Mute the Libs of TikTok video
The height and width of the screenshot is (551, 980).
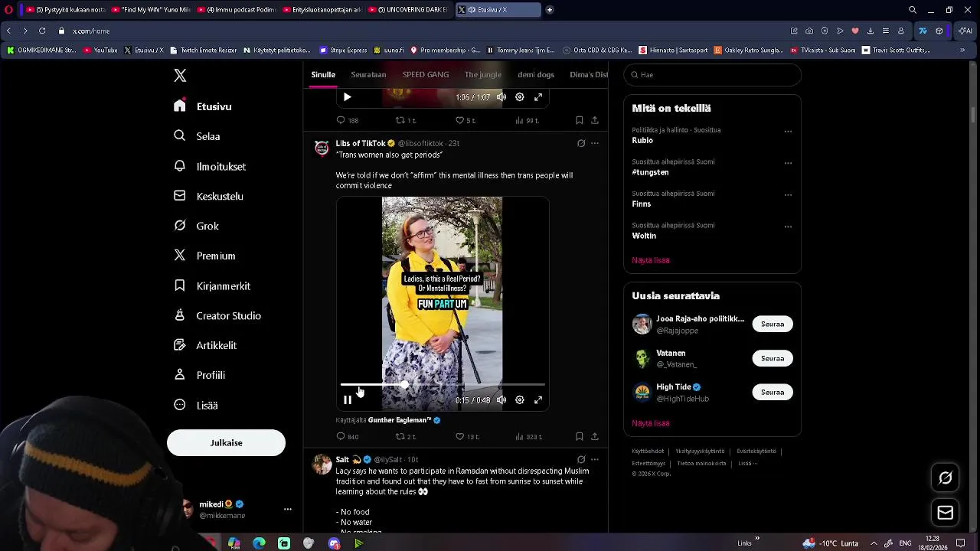[501, 399]
